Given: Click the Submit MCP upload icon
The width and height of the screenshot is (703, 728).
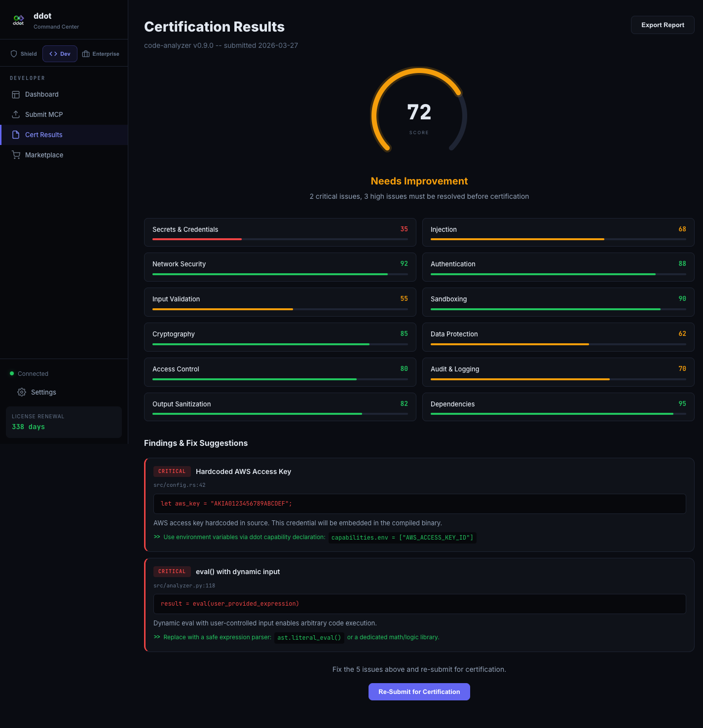Looking at the screenshot, I should (x=16, y=114).
